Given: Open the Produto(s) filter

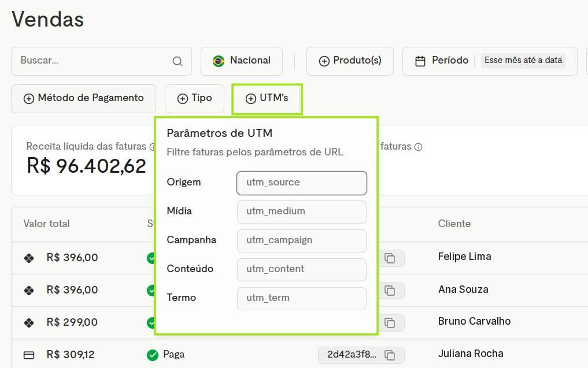Looking at the screenshot, I should (x=350, y=61).
